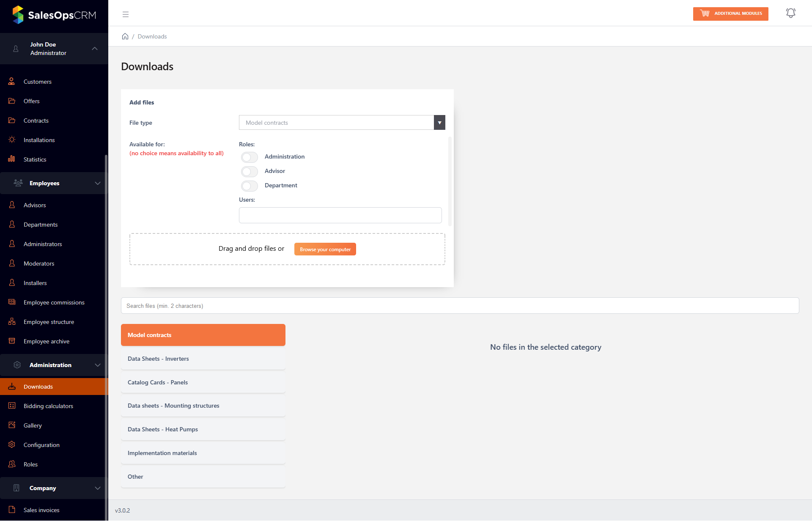Open Catalog Cards - Panels category
This screenshot has width=812, height=521.
pos(203,382)
